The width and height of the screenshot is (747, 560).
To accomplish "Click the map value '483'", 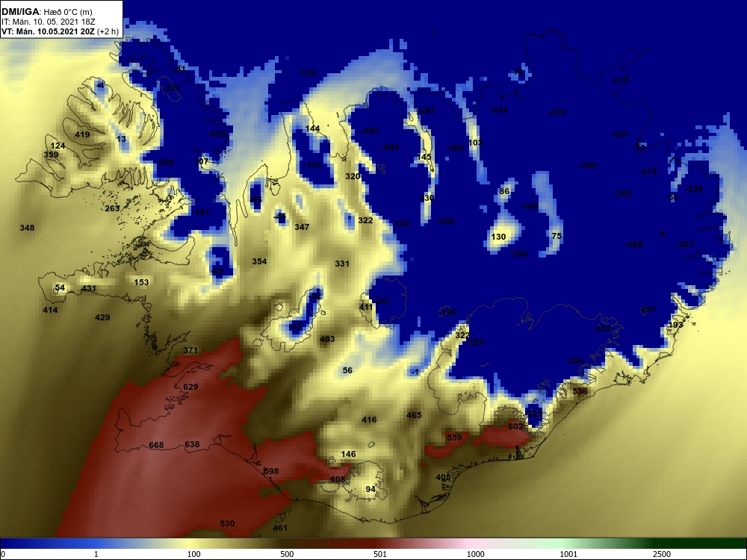I will click(x=327, y=339).
